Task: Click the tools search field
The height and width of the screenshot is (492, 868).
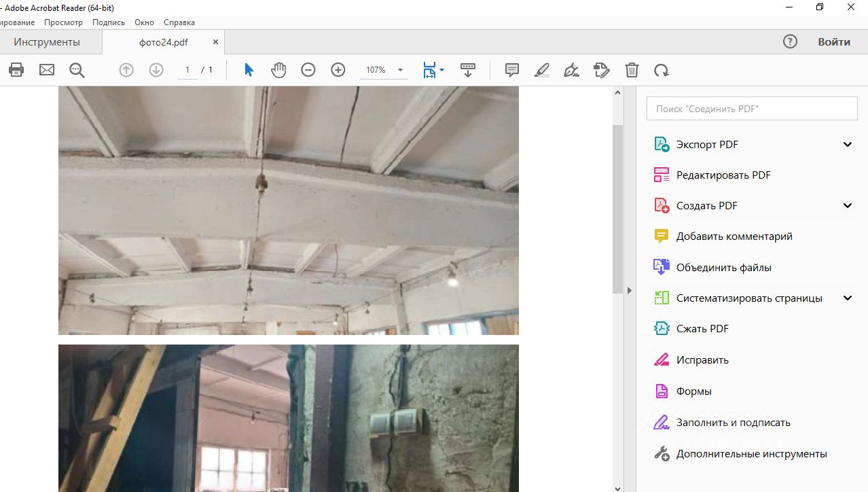Action: point(752,109)
